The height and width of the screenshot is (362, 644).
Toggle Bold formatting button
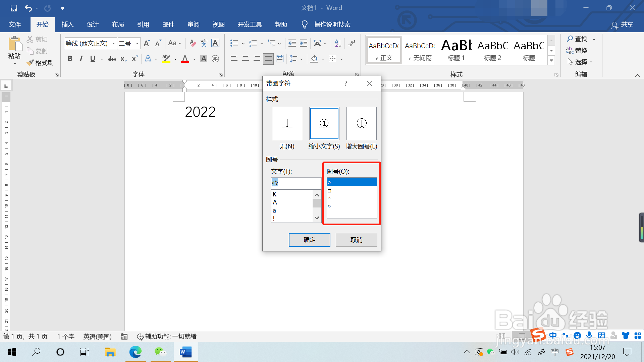[70, 59]
